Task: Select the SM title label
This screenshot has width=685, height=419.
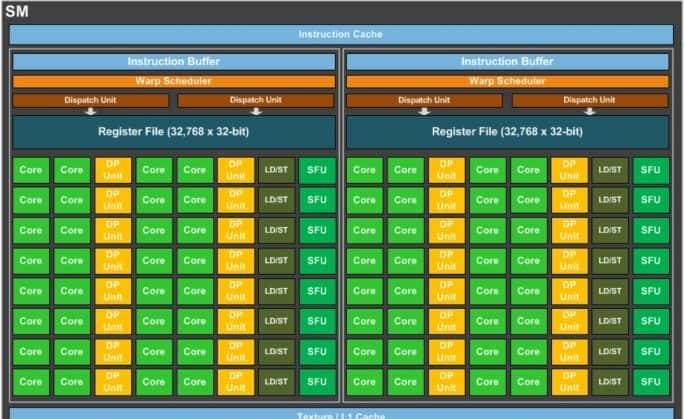Action: pyautogui.click(x=17, y=11)
